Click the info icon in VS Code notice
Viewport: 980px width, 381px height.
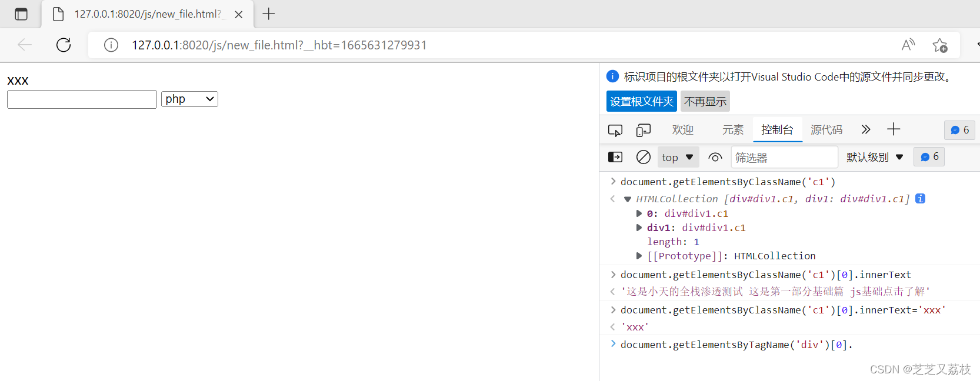point(612,76)
